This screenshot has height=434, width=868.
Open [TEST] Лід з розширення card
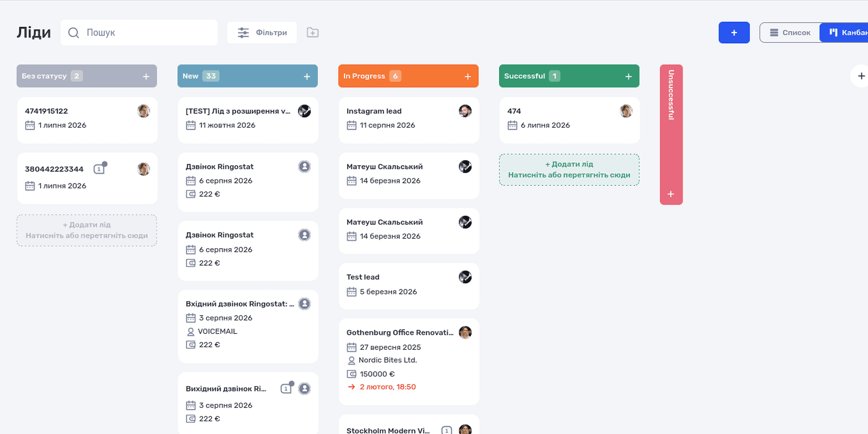pos(248,120)
